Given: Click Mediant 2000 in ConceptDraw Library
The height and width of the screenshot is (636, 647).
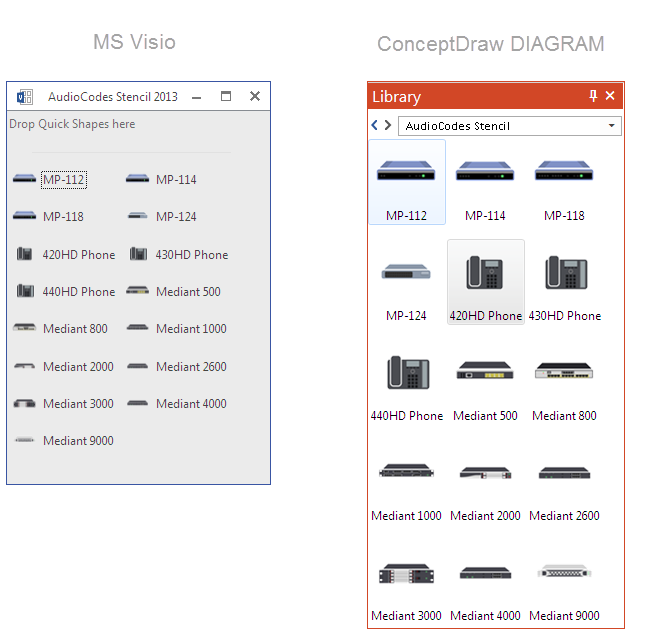Looking at the screenshot, I should pyautogui.click(x=485, y=473).
